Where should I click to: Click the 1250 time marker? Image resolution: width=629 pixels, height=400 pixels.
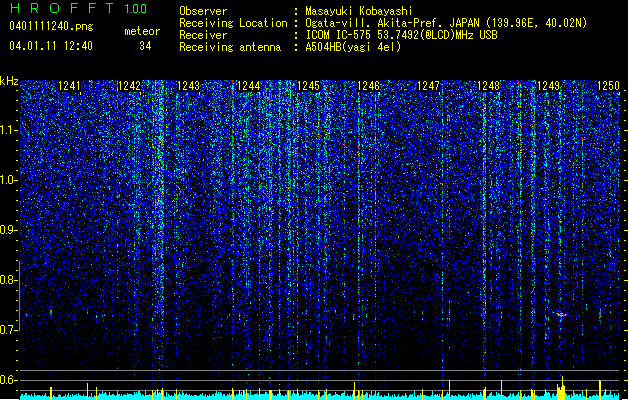click(608, 86)
